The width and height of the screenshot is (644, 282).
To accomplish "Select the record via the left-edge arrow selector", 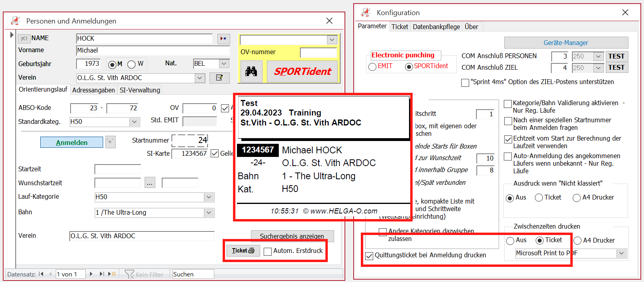I will [x=11, y=35].
